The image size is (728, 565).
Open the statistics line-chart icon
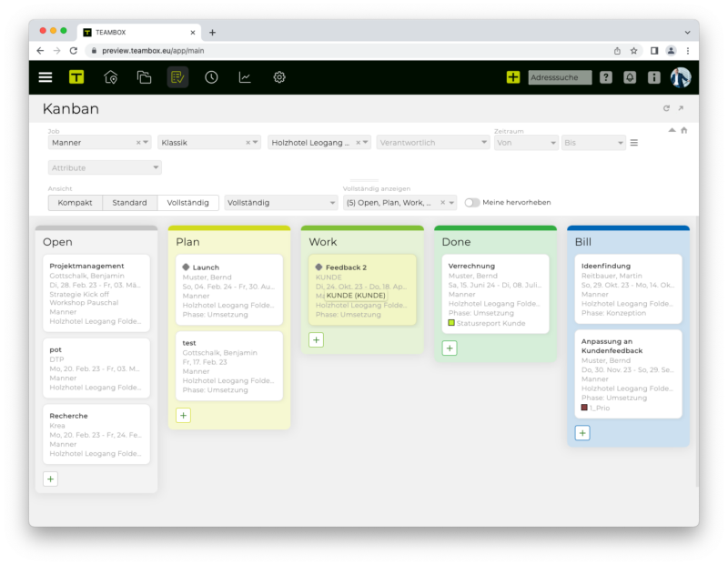click(x=245, y=77)
